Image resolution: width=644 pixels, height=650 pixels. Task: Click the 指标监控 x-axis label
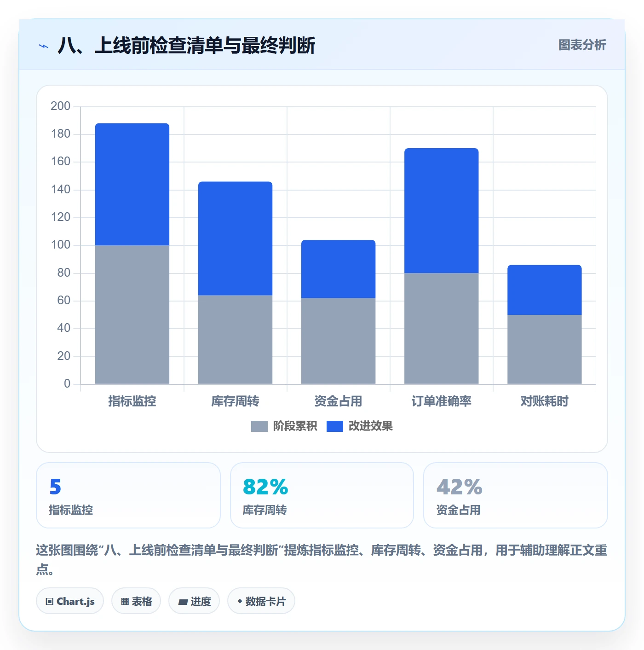[x=132, y=401]
